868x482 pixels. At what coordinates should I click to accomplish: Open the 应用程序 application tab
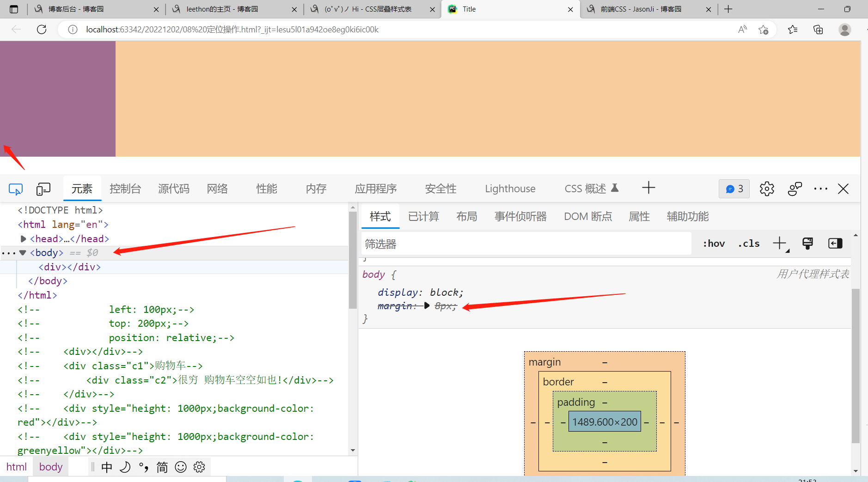[376, 189]
